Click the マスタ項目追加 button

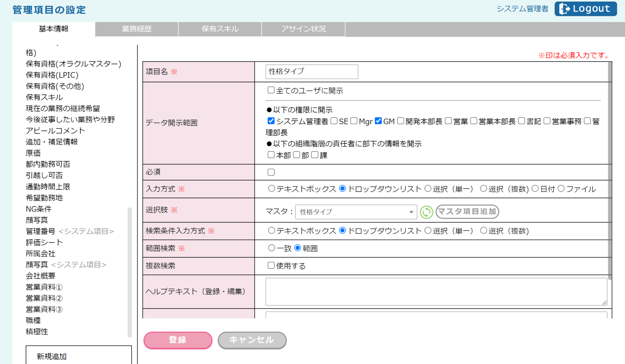[467, 211]
